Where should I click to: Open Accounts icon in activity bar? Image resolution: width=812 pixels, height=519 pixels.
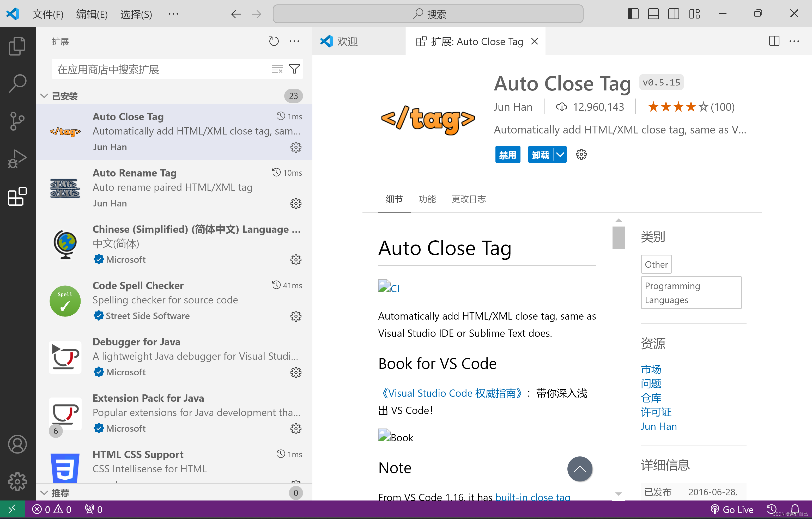click(17, 444)
